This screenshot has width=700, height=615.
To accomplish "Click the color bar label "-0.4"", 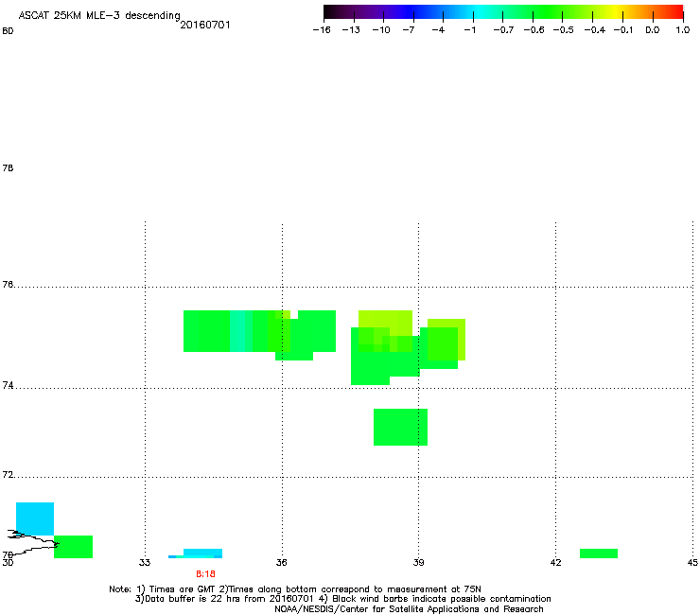I will [595, 30].
